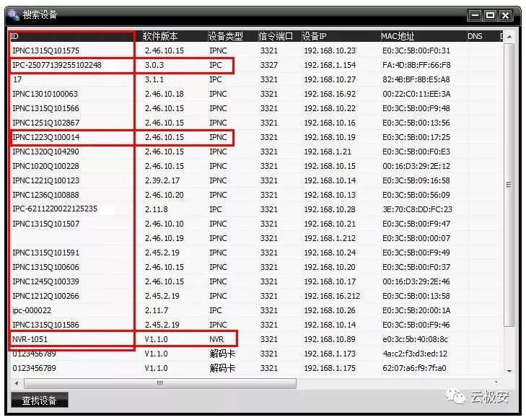This screenshot has height=420, width=526.
Task: Click MAC address e0:3c:5b:40:08:8c
Action: click(416, 339)
